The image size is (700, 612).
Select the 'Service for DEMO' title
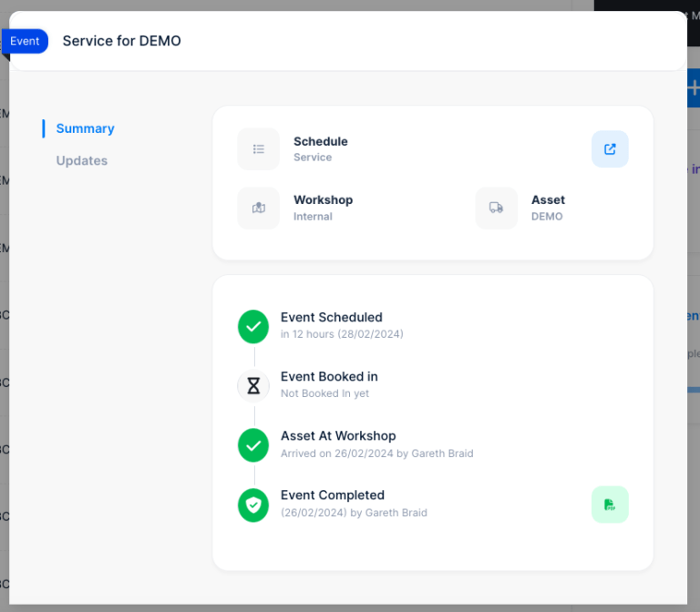pyautogui.click(x=121, y=41)
